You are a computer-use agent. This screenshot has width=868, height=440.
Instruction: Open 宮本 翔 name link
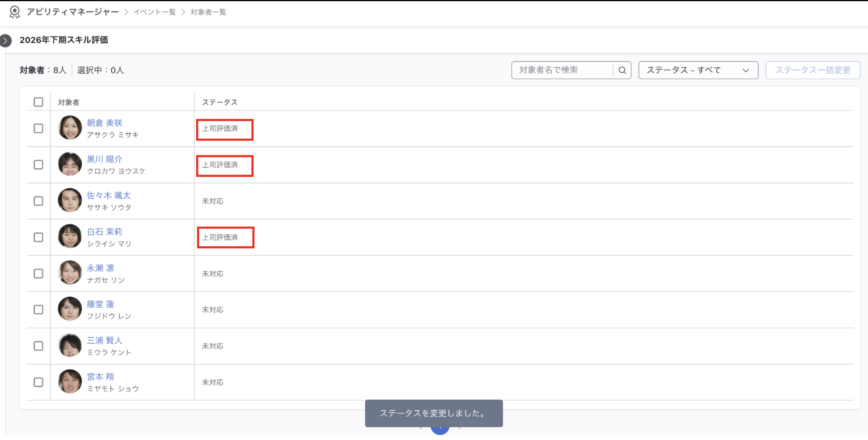(100, 377)
